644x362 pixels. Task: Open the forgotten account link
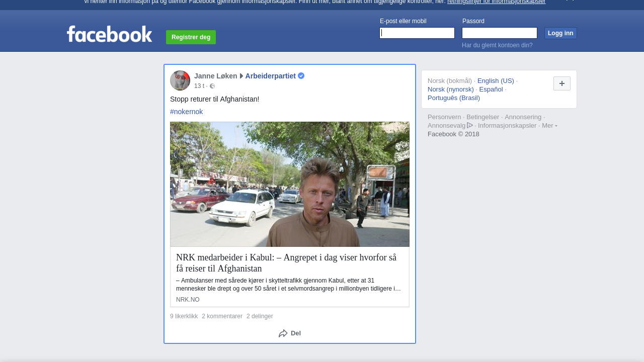pyautogui.click(x=497, y=45)
